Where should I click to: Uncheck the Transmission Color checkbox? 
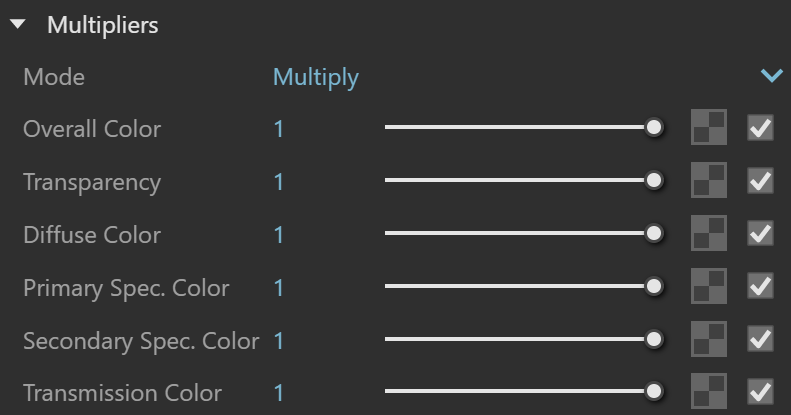tap(760, 392)
